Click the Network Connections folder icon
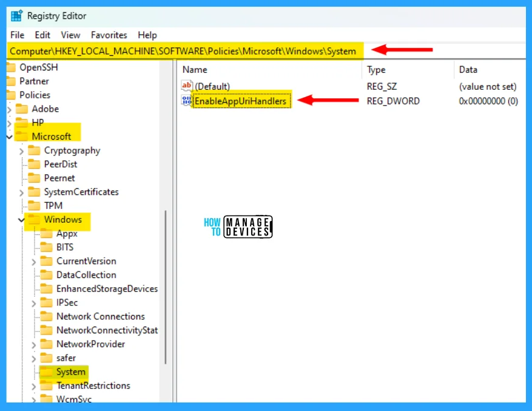The height and width of the screenshot is (411, 532). point(47,316)
